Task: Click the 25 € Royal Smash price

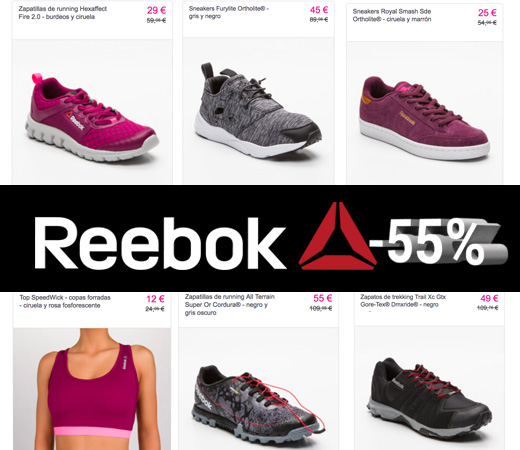Action: 487,13
